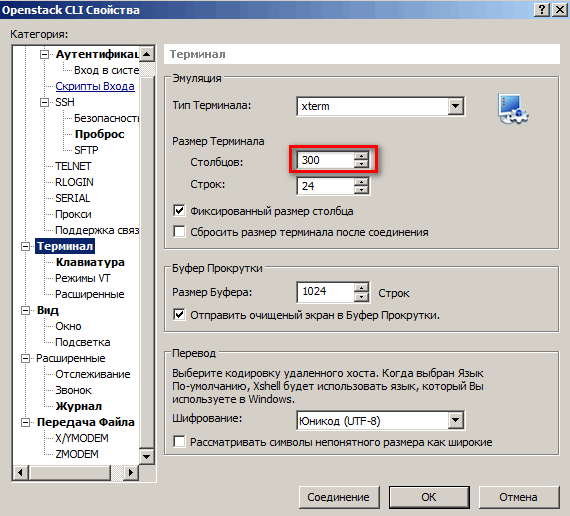Click the buffer size field showing 1024
The width and height of the screenshot is (570, 516).
tap(326, 292)
